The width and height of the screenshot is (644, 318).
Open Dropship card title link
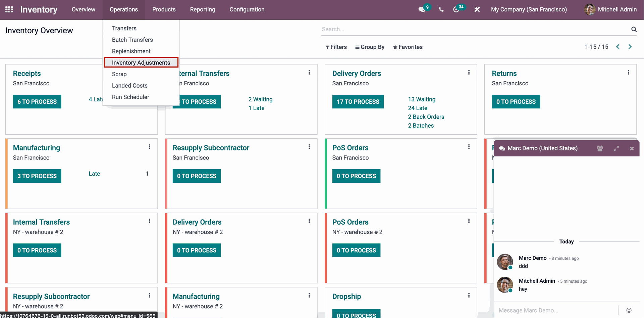(x=346, y=297)
